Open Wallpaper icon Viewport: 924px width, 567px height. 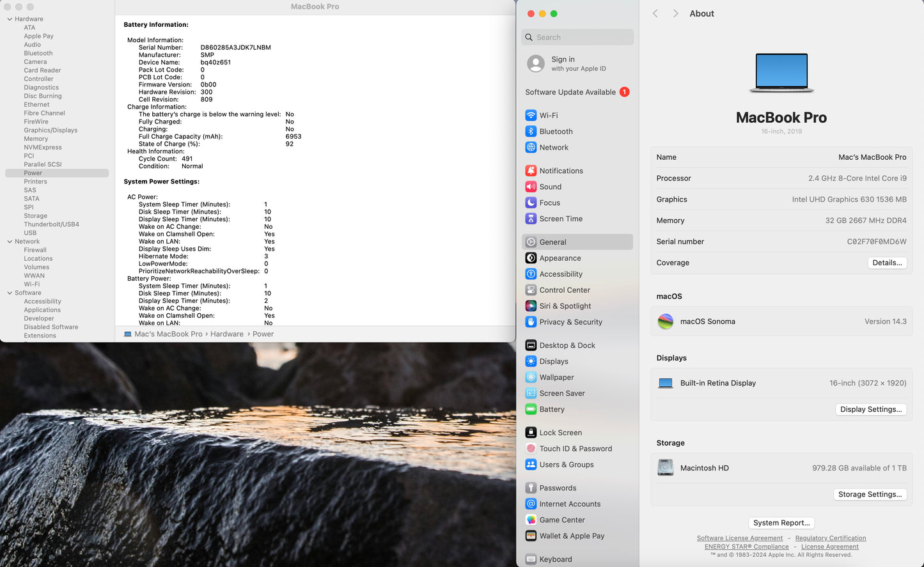[531, 377]
